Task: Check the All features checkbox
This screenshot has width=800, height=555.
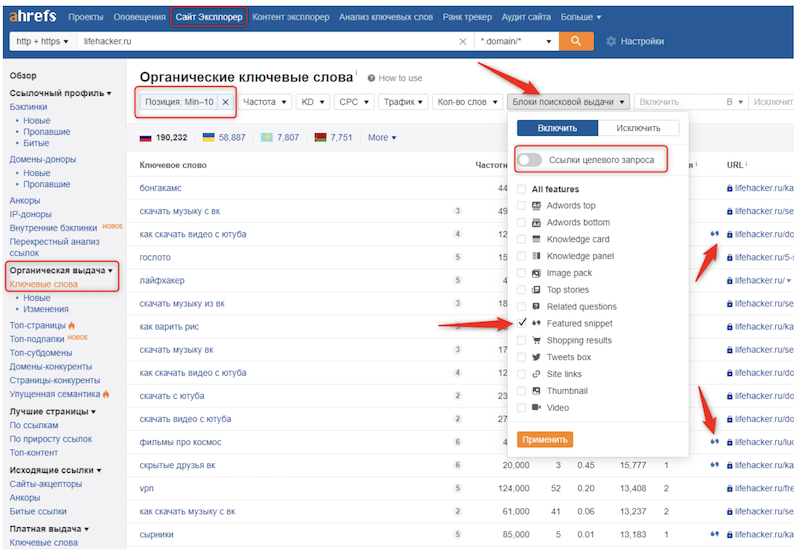Action: 521,189
